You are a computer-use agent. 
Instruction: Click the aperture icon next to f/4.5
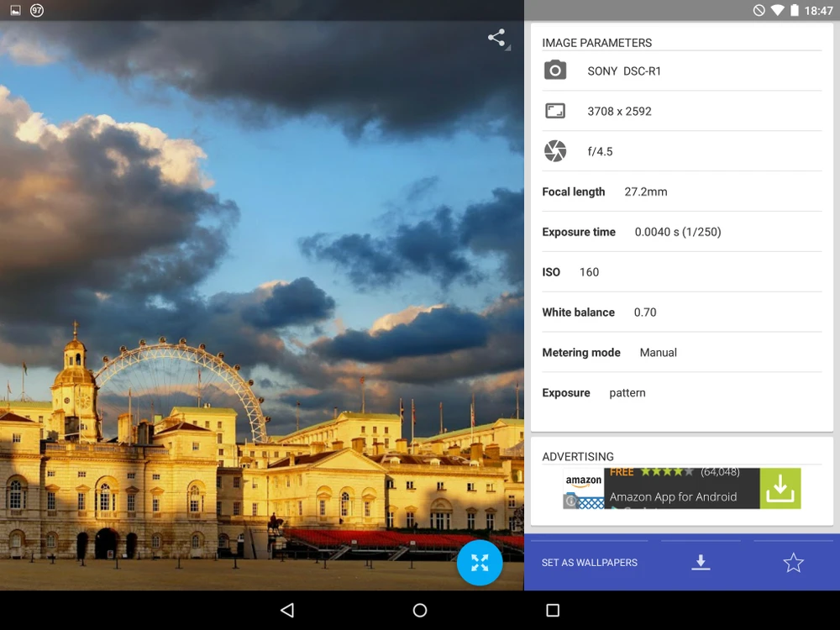[x=555, y=151]
